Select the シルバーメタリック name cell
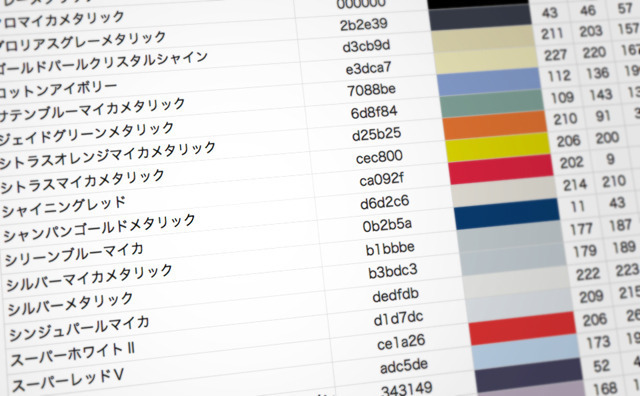The image size is (640, 396). pos(70,304)
